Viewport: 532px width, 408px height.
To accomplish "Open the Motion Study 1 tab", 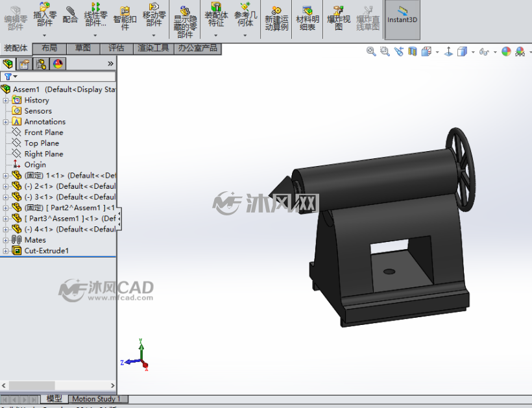I will click(x=98, y=399).
